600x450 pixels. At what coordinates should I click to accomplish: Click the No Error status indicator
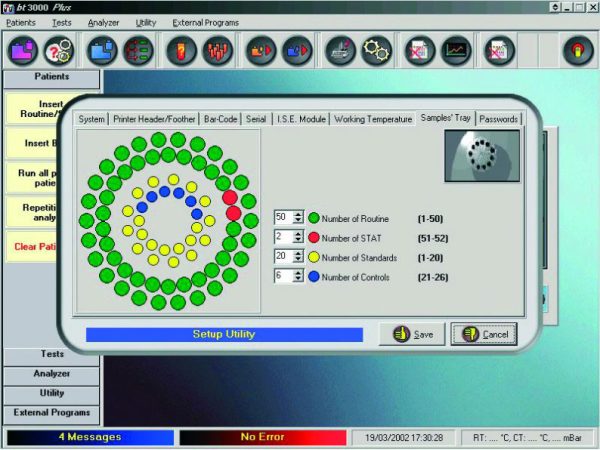pos(263,437)
